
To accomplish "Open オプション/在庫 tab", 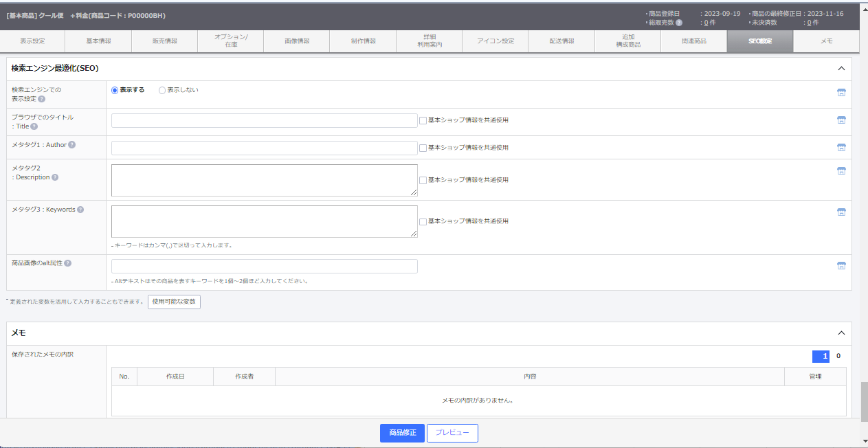I will 231,41.
